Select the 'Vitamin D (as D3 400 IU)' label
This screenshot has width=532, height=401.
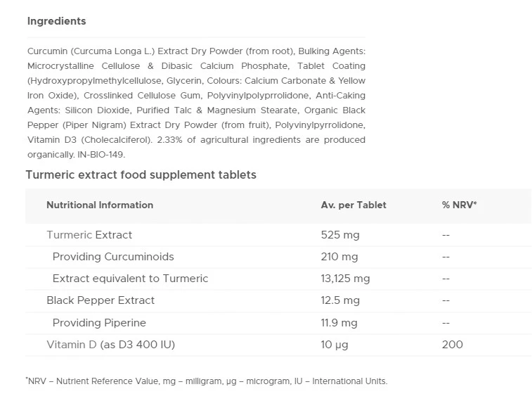coord(110,345)
